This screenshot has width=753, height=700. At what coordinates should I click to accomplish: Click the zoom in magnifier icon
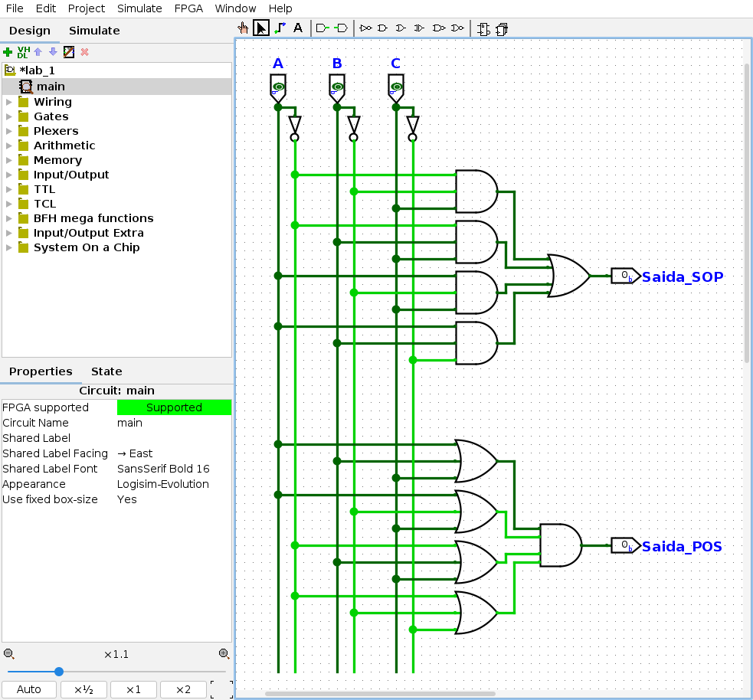224,654
